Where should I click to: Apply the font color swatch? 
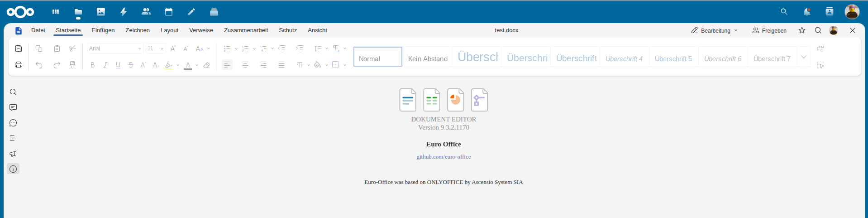[x=188, y=65]
